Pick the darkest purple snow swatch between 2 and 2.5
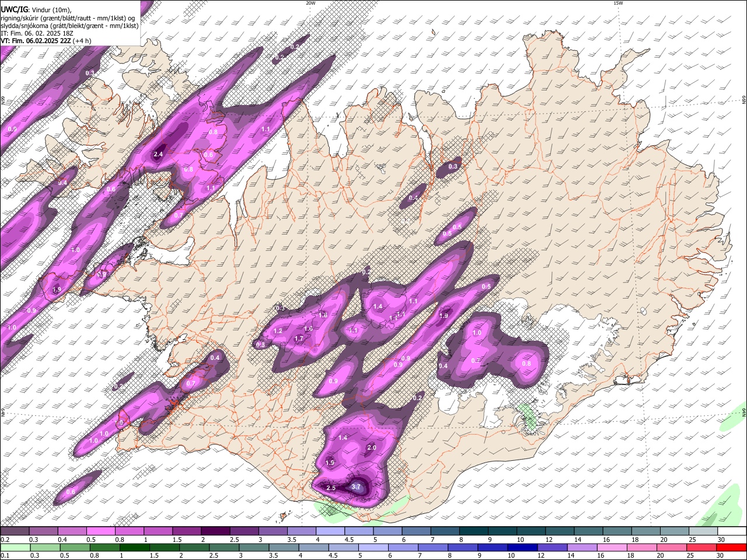This screenshot has height=560, width=747. click(x=215, y=531)
